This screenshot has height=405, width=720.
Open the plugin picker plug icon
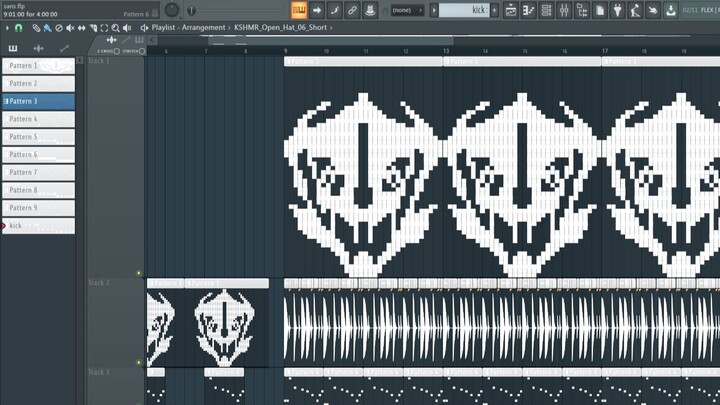618,10
